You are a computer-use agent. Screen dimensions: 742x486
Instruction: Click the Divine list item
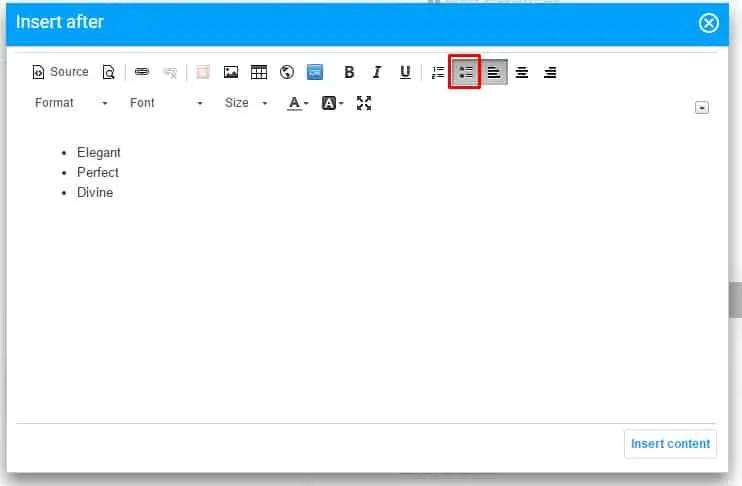point(95,192)
